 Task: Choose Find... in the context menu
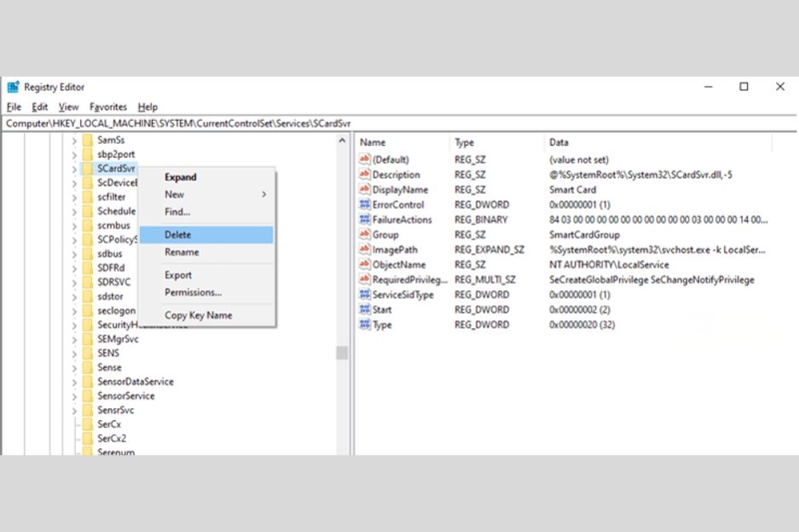click(x=207, y=212)
